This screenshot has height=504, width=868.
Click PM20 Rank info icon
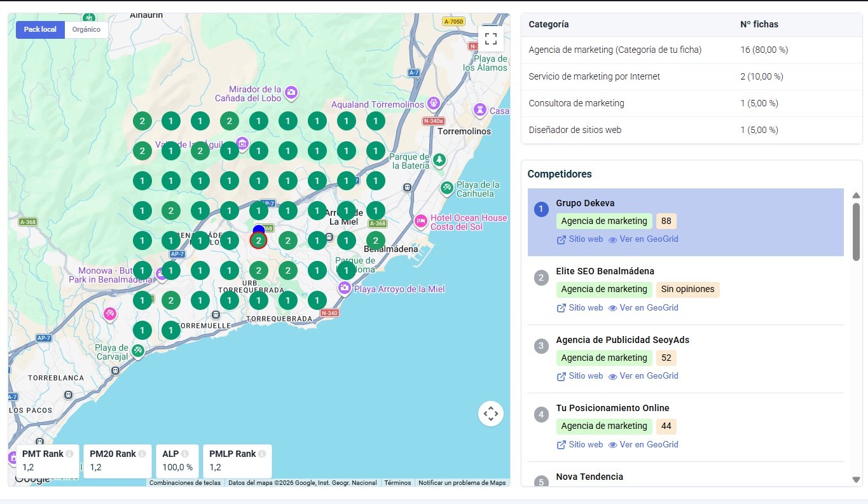pos(142,454)
